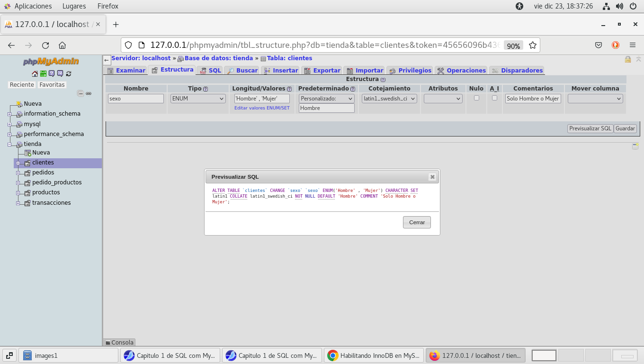Click the reload navigation panel icon
Image resolution: width=644 pixels, height=364 pixels.
coord(69,73)
